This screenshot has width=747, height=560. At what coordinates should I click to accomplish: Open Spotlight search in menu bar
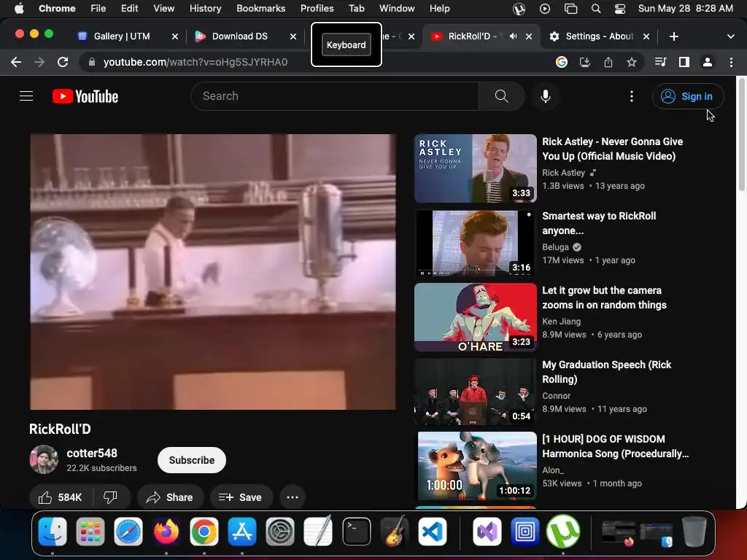pos(595,9)
